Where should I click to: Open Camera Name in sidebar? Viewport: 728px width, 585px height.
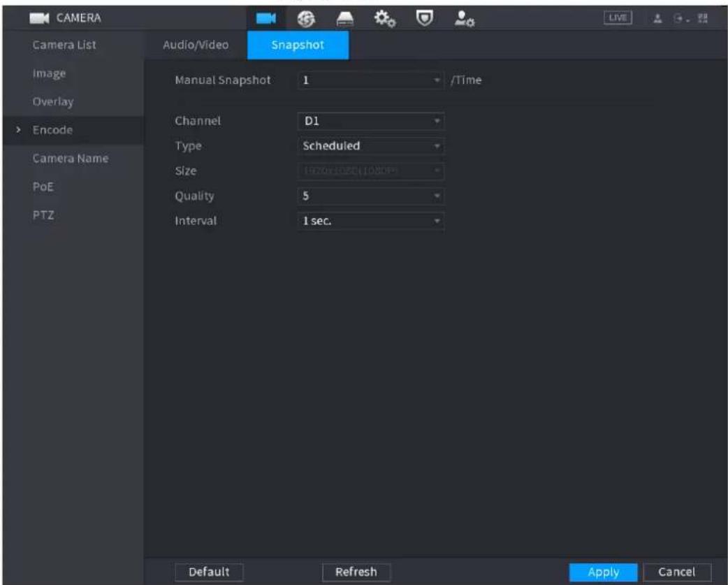pos(70,159)
